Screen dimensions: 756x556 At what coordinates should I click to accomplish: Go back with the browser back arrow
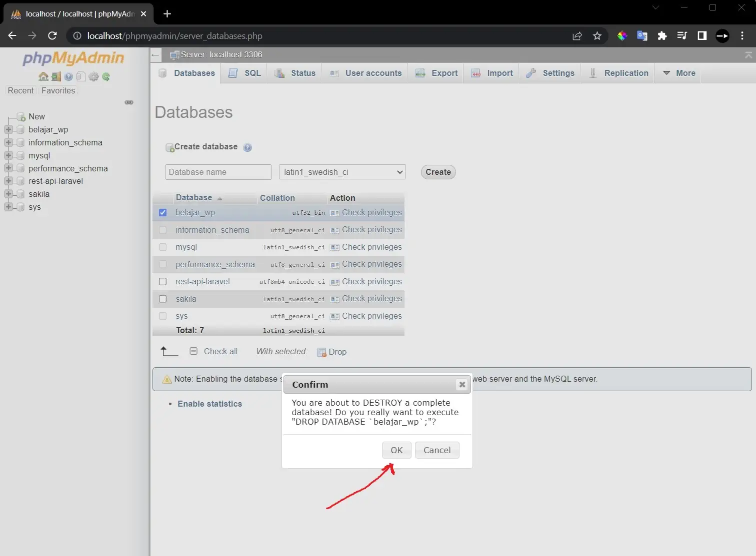pos(12,35)
